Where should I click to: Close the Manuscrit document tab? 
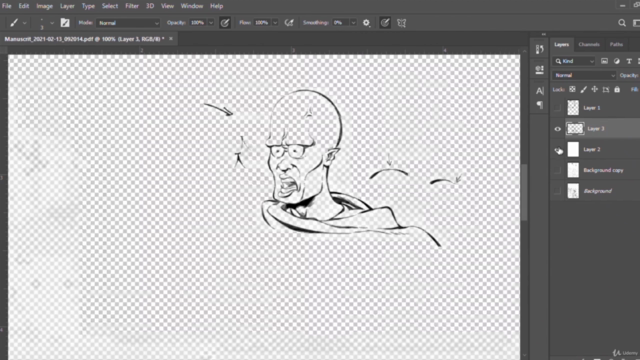[x=171, y=39]
